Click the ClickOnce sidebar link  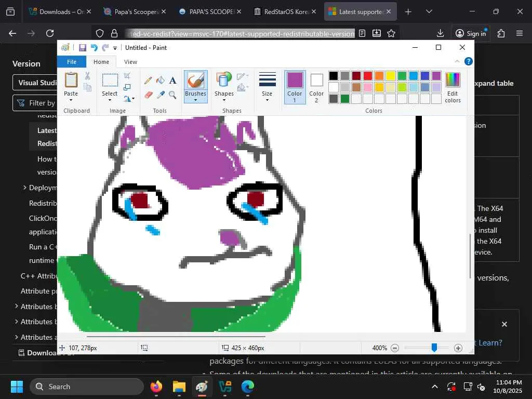coord(43,218)
